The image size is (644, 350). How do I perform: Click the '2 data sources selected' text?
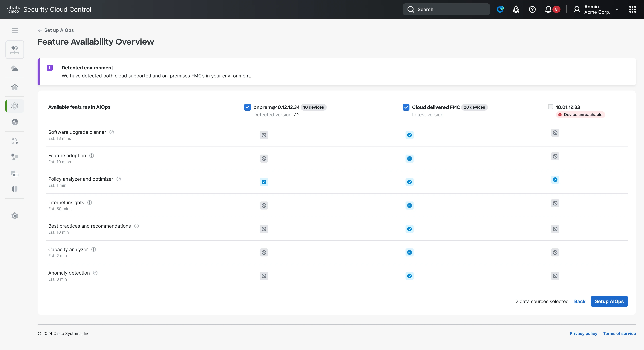[x=542, y=302]
